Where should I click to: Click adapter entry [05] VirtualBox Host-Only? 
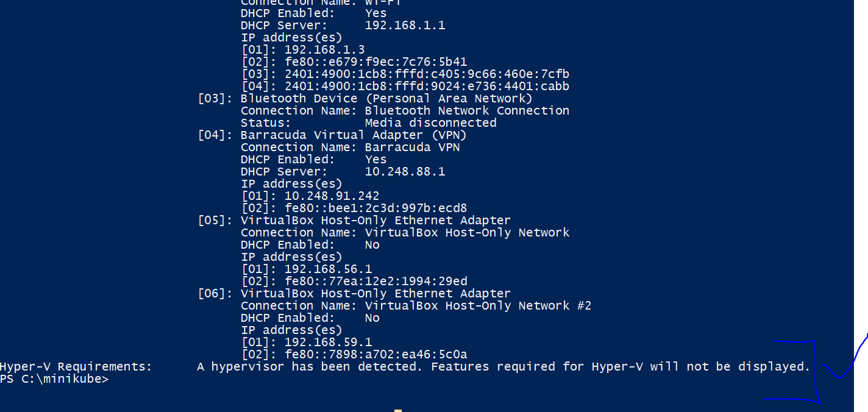pos(354,221)
